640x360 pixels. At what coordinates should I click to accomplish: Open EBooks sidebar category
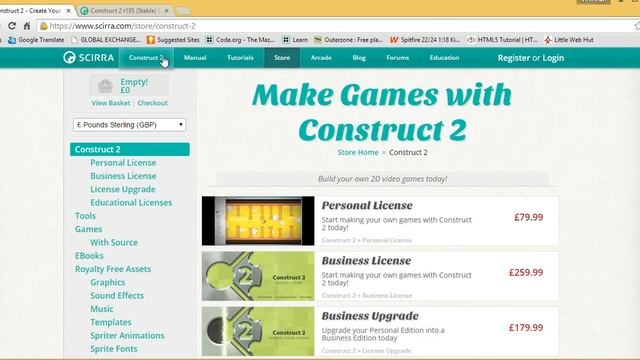tap(89, 256)
